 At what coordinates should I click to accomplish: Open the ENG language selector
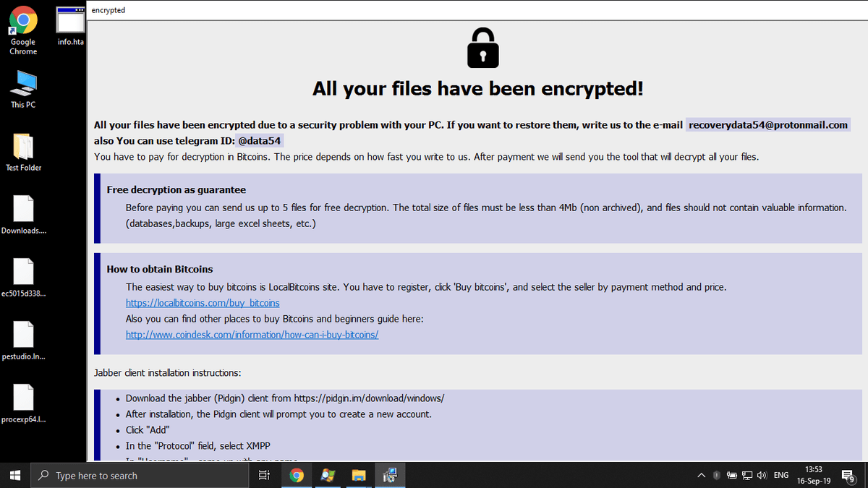coord(781,475)
